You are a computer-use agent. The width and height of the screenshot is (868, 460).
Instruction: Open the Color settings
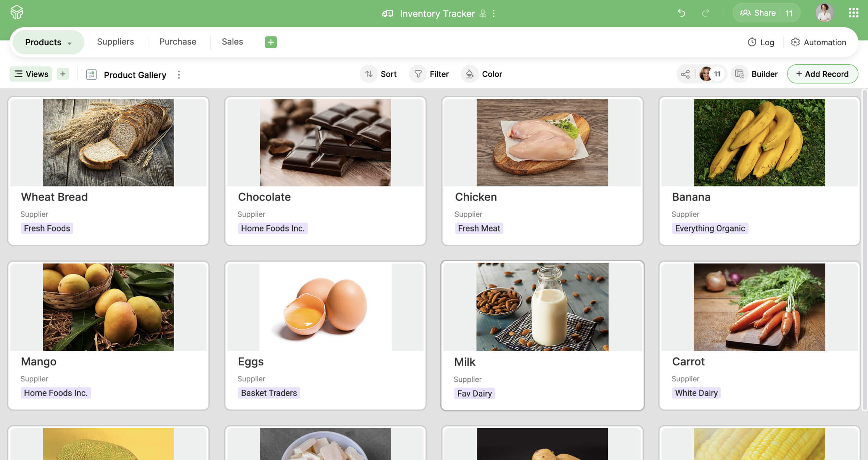482,74
